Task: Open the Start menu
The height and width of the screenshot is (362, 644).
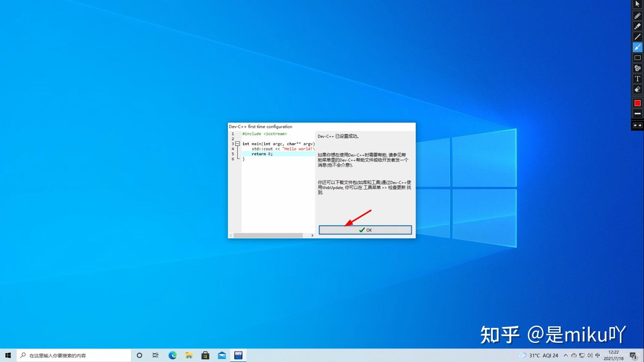Action: click(x=7, y=355)
